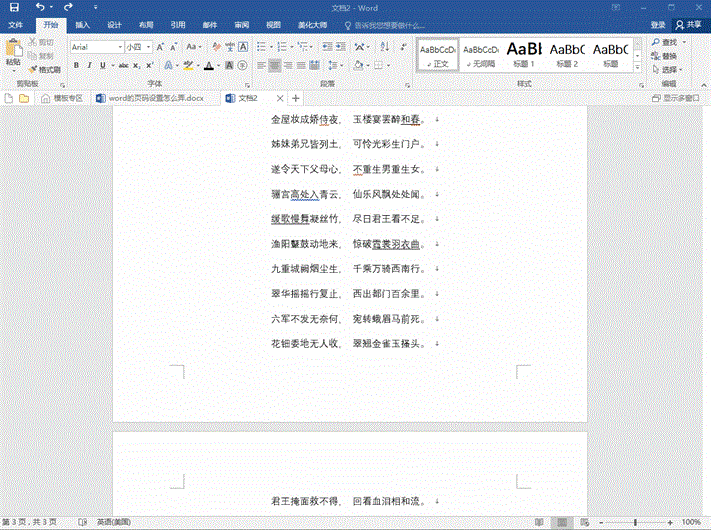The height and width of the screenshot is (530, 711).
Task: Click the Undo arrow icon
Action: click(39, 7)
